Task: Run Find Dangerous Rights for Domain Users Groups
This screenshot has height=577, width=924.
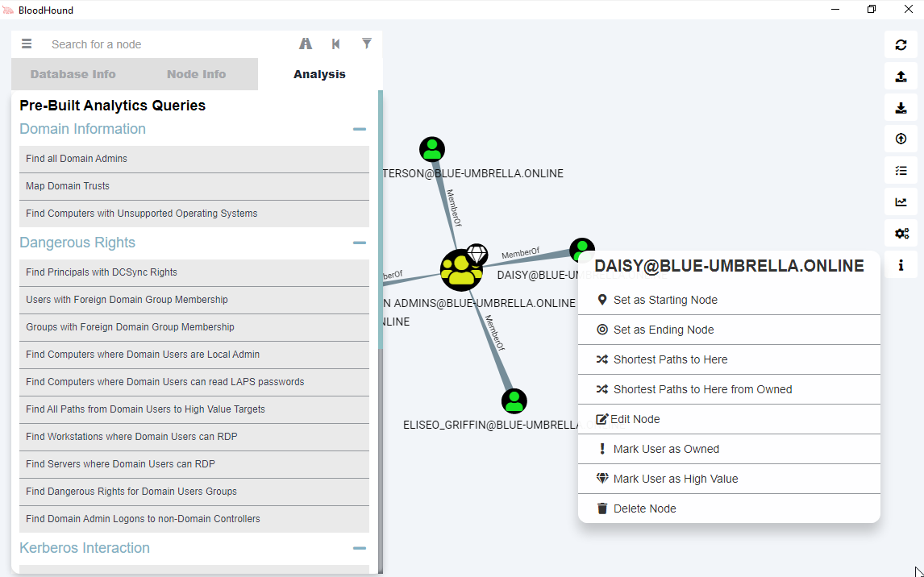Action: tap(194, 492)
